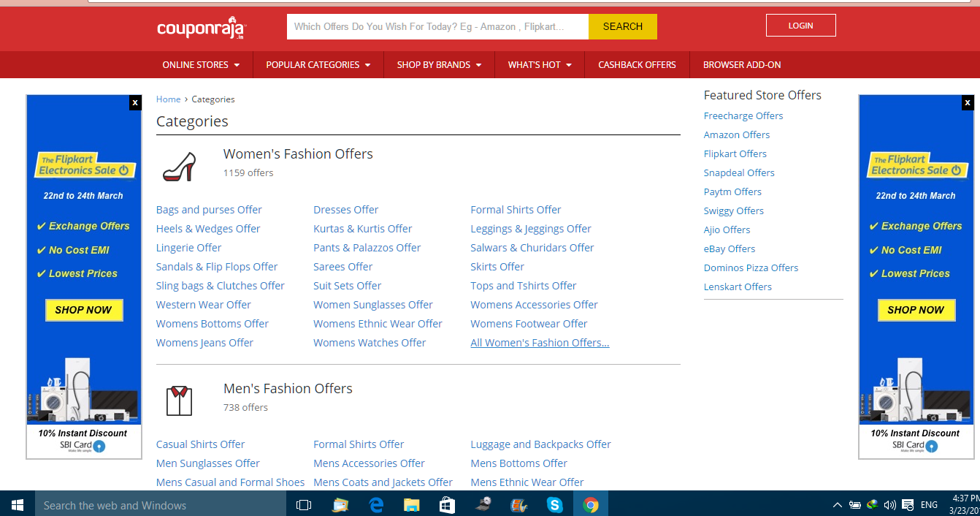Launch Skype from the taskbar
Screen dimensions: 980x516
pos(555,504)
